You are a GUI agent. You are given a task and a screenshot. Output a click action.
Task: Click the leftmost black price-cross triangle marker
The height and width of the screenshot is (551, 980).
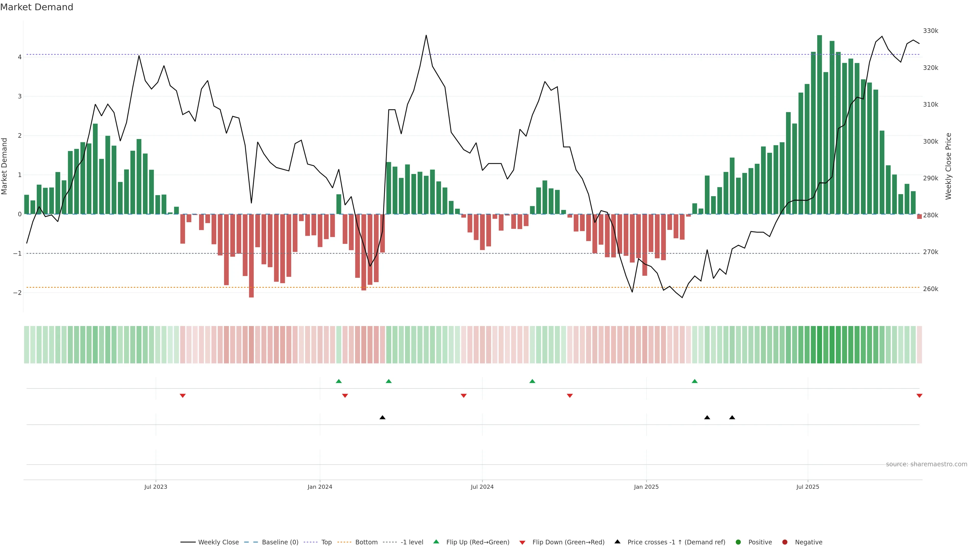coord(382,418)
